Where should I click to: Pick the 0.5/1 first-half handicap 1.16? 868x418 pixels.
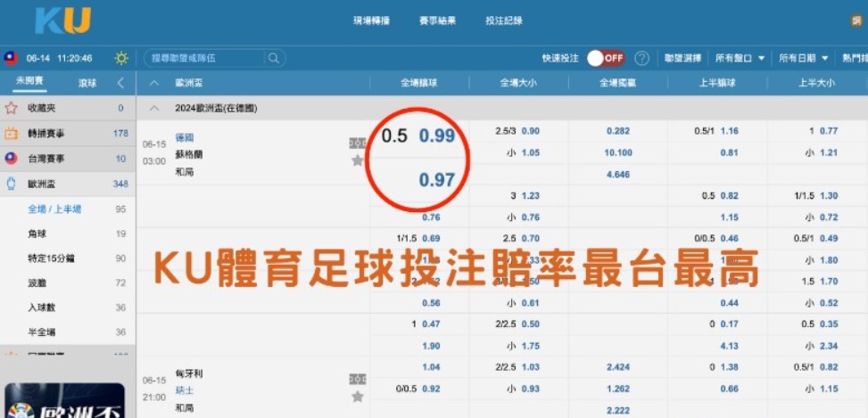click(729, 131)
